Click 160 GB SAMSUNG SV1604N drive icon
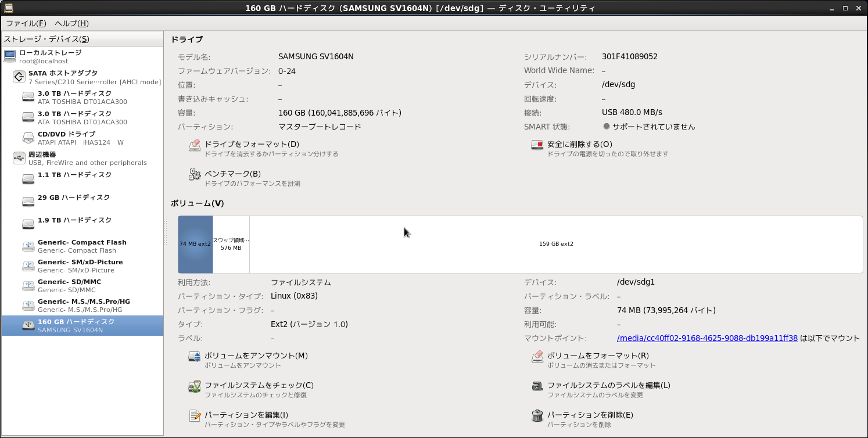The image size is (868, 438). [28, 325]
